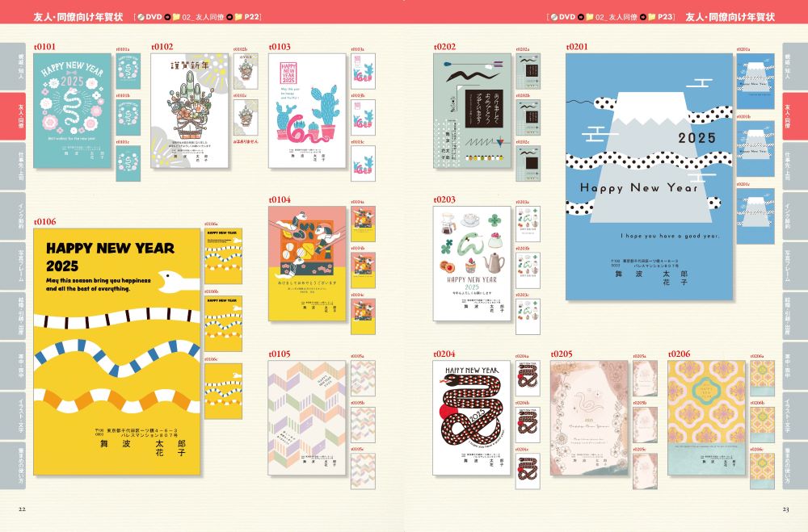808x532 pixels.
Task: Select the t0203 teapot and snake card
Action: 472,264
